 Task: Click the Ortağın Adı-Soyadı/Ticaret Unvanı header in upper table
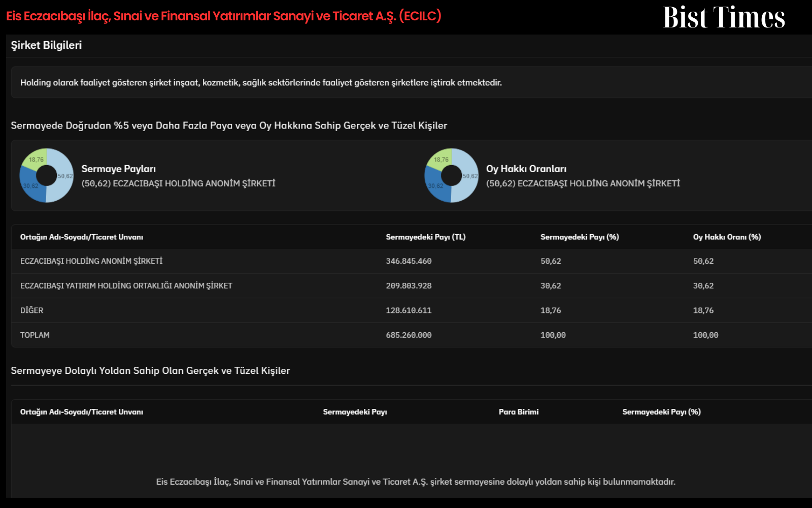[82, 237]
